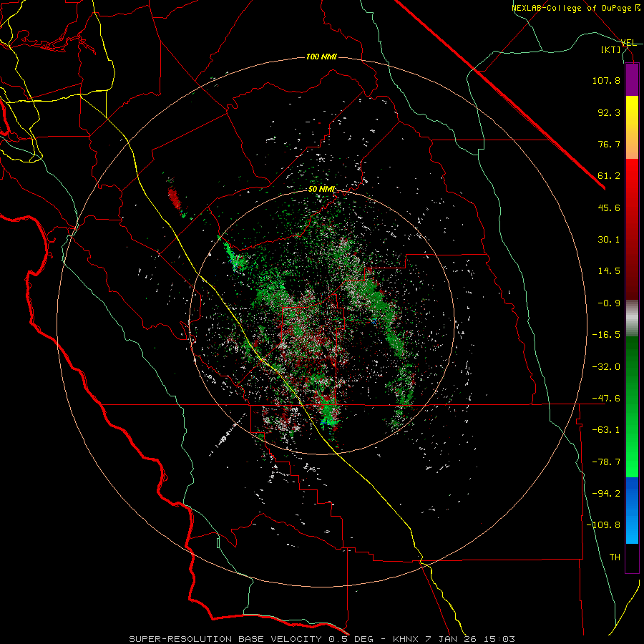Click the 30.1 velocity scale value

(609, 240)
